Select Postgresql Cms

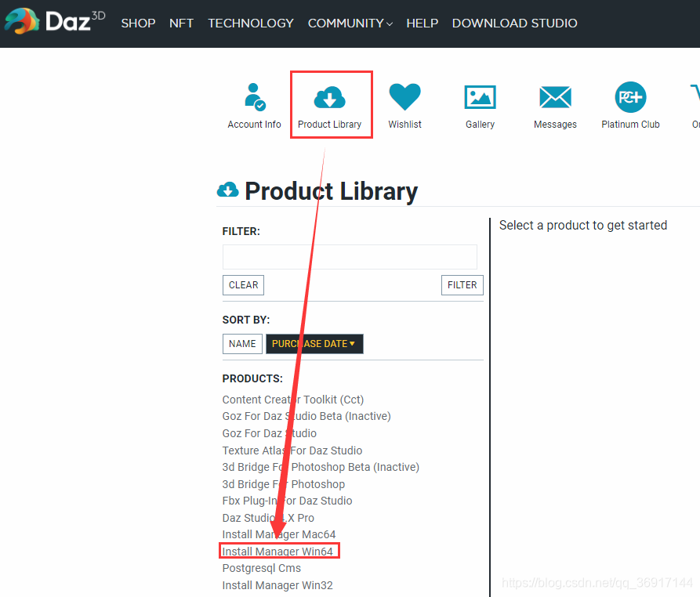click(x=262, y=568)
